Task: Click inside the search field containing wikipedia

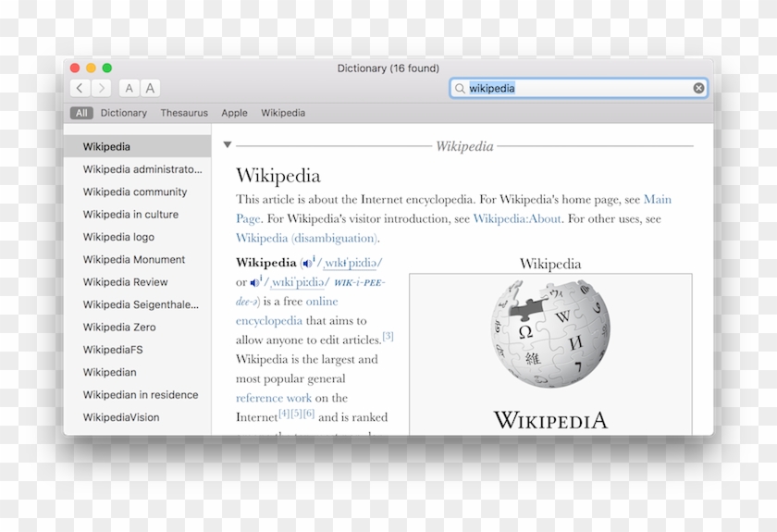Action: coord(578,88)
